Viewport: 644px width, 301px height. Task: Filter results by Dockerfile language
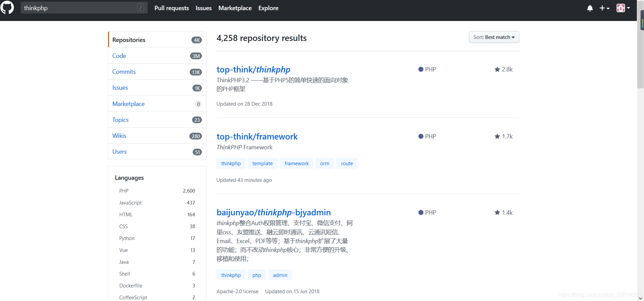coord(157,286)
